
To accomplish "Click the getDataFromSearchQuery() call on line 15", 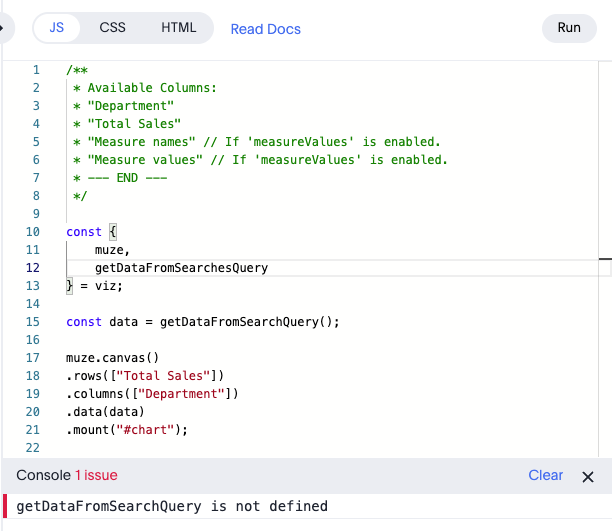I will click(x=235, y=322).
